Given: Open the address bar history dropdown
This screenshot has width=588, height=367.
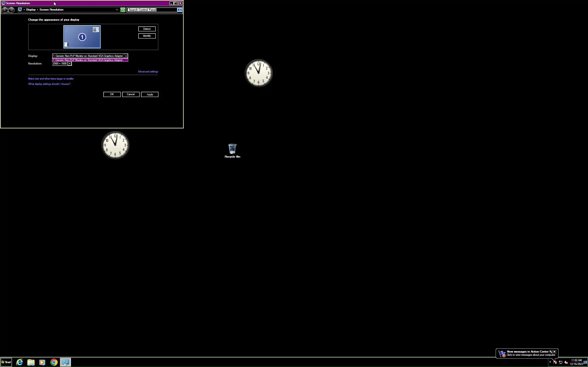Looking at the screenshot, I should click(x=117, y=10).
